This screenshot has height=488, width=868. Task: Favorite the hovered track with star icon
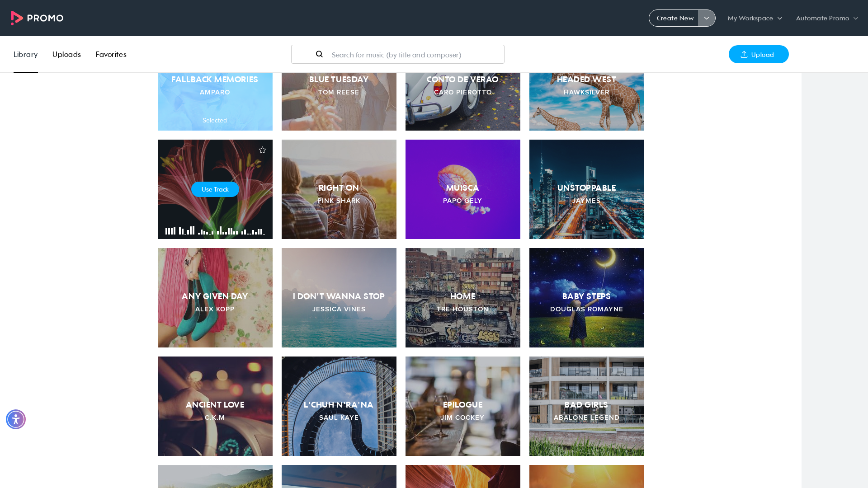coord(262,150)
